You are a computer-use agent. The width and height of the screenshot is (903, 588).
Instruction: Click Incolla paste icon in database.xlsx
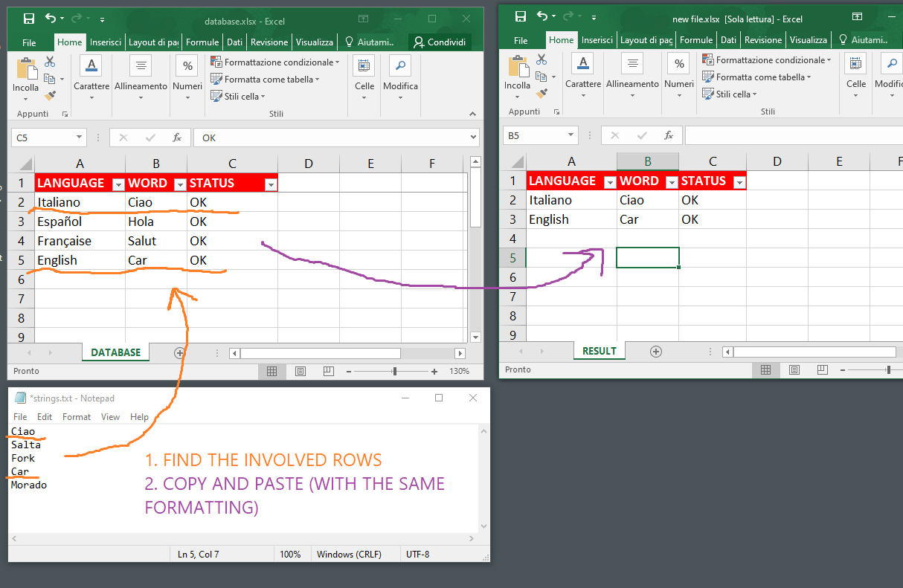click(x=26, y=73)
